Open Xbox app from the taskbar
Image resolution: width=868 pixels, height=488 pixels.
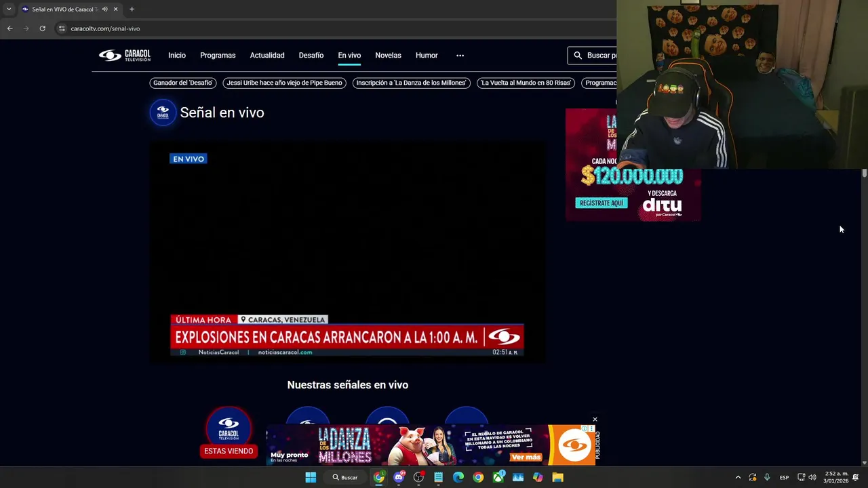tap(498, 477)
